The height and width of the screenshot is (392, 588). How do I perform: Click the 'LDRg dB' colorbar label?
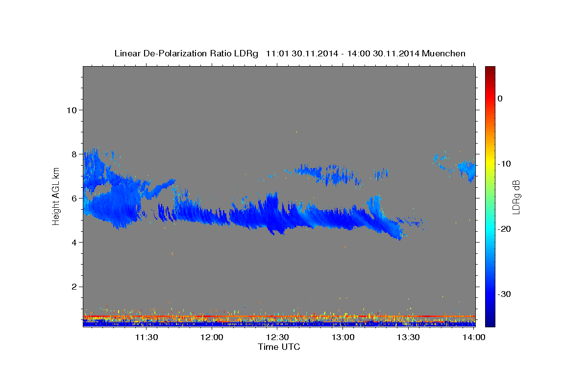(516, 197)
